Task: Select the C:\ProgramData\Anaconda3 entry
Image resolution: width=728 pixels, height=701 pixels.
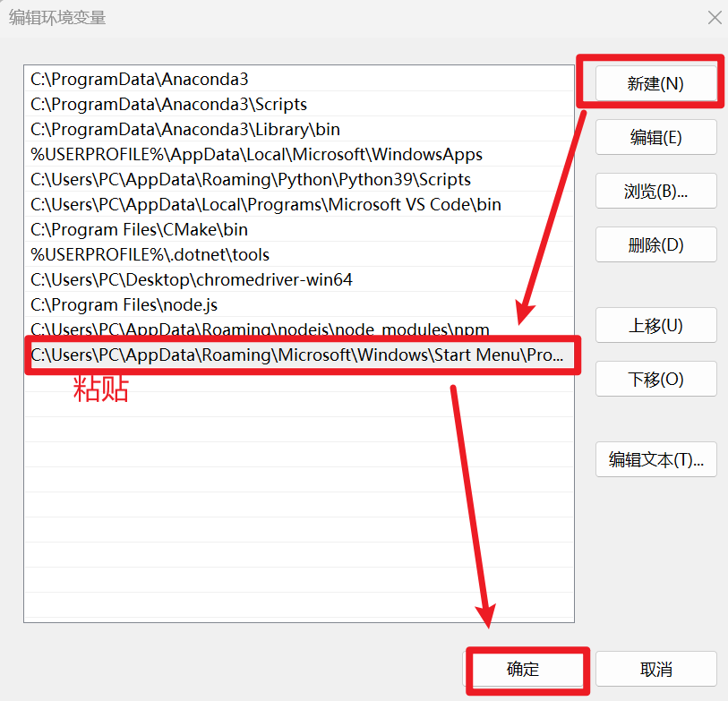Action: click(299, 79)
